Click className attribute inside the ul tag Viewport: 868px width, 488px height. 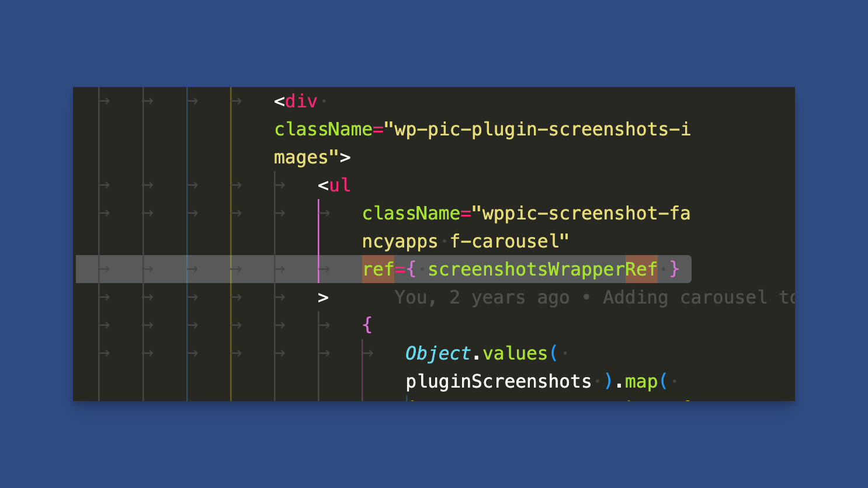tap(411, 214)
